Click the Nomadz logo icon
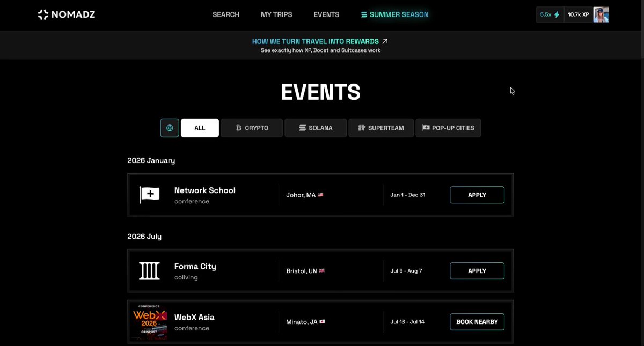Screen dimensions: 644x346 [43, 14]
